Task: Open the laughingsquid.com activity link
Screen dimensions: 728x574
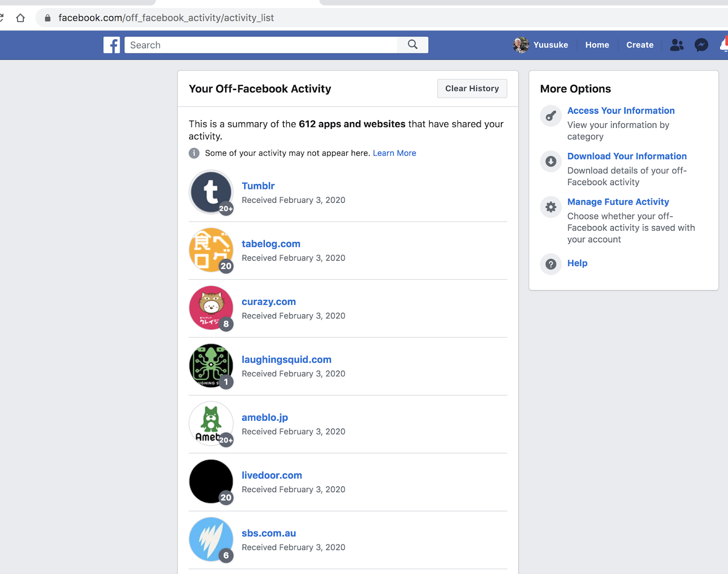Action: click(x=286, y=360)
